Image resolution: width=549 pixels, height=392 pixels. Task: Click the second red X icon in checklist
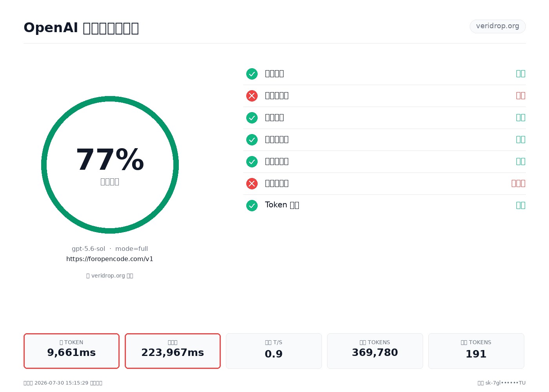[252, 183]
